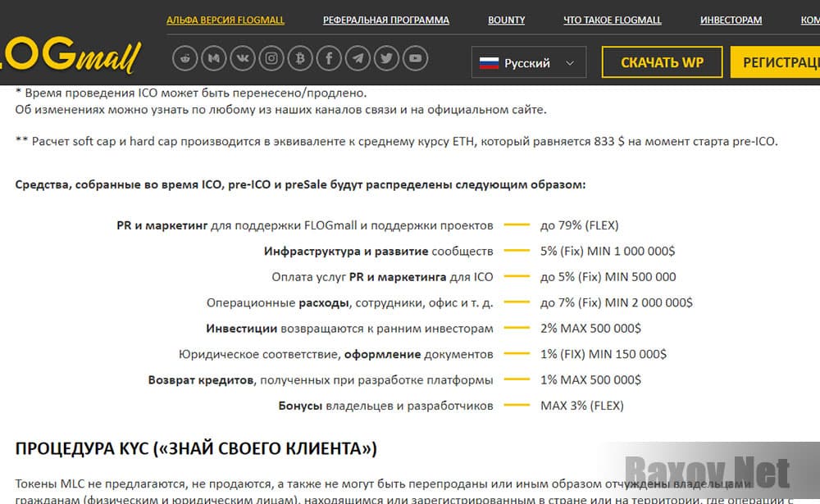Open the VK community icon
The image size is (820, 504).
tap(243, 58)
